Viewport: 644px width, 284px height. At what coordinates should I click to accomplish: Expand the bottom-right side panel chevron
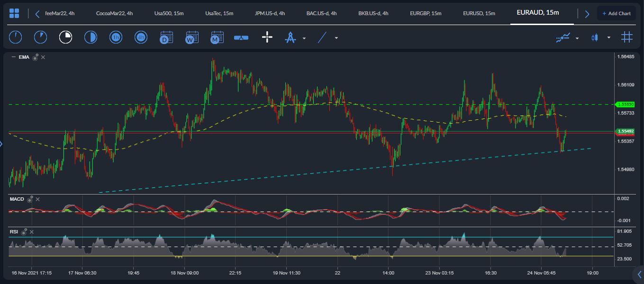click(x=640, y=274)
